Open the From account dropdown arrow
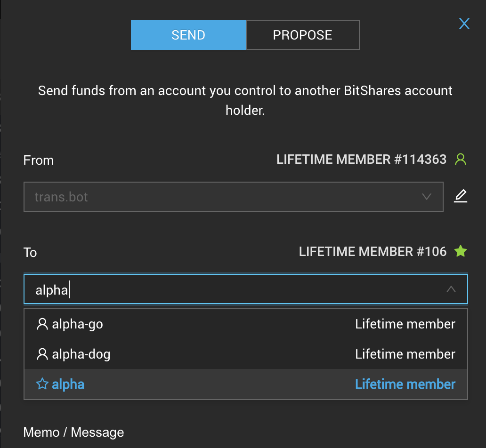The image size is (486, 448). coord(427,197)
